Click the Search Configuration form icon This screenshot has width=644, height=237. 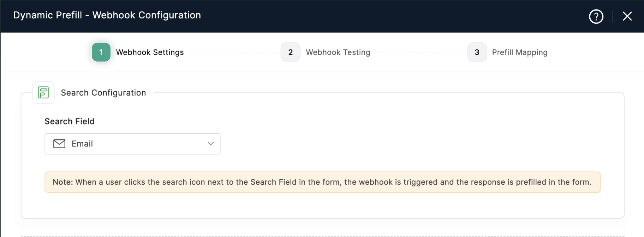43,93
